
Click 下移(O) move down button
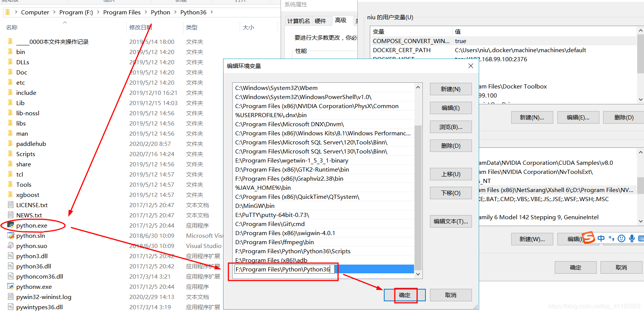(x=451, y=193)
